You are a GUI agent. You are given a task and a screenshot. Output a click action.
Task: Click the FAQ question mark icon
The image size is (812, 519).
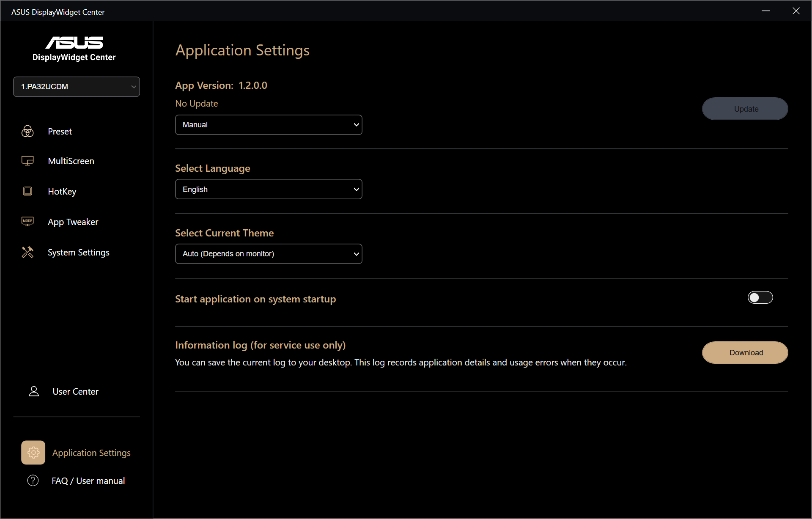click(x=33, y=481)
